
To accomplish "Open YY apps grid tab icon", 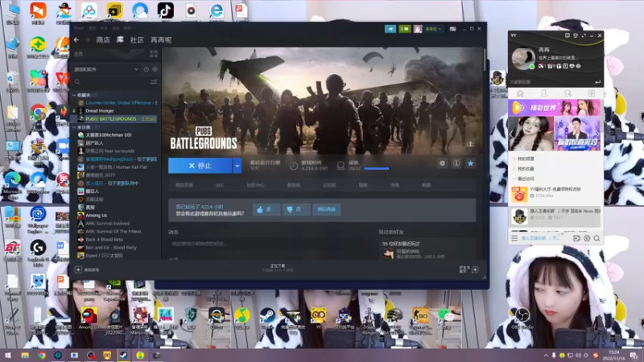I will pos(592,93).
